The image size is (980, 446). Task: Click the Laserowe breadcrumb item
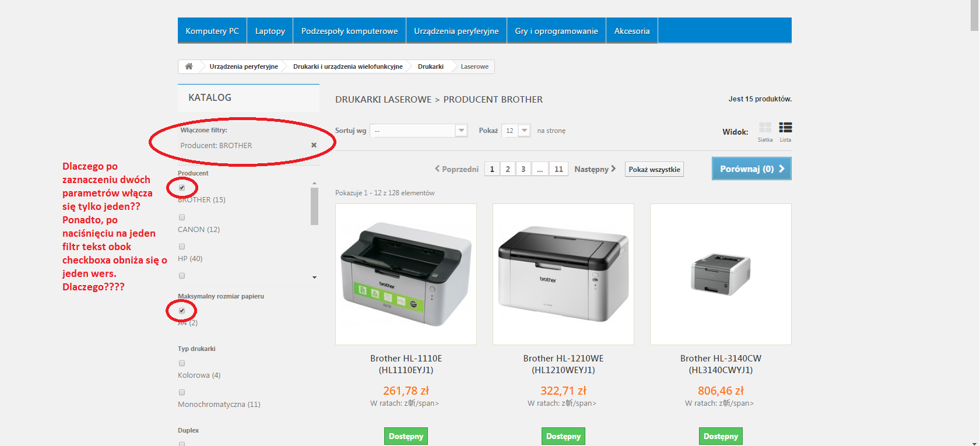[x=475, y=66]
